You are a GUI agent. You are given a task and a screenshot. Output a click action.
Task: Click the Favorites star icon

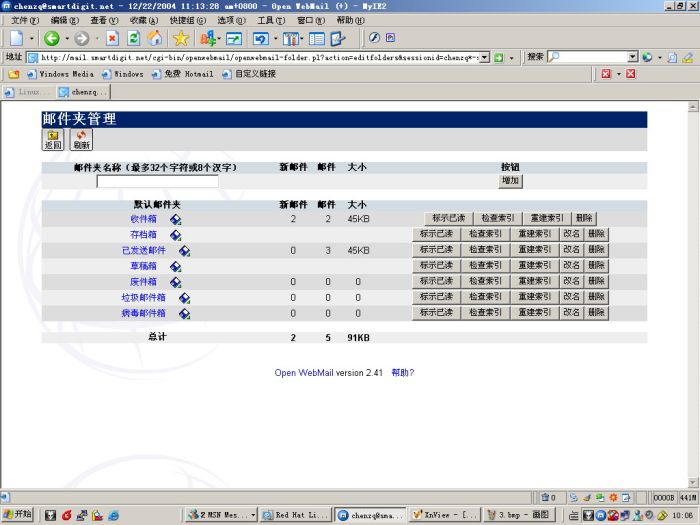tap(181, 38)
